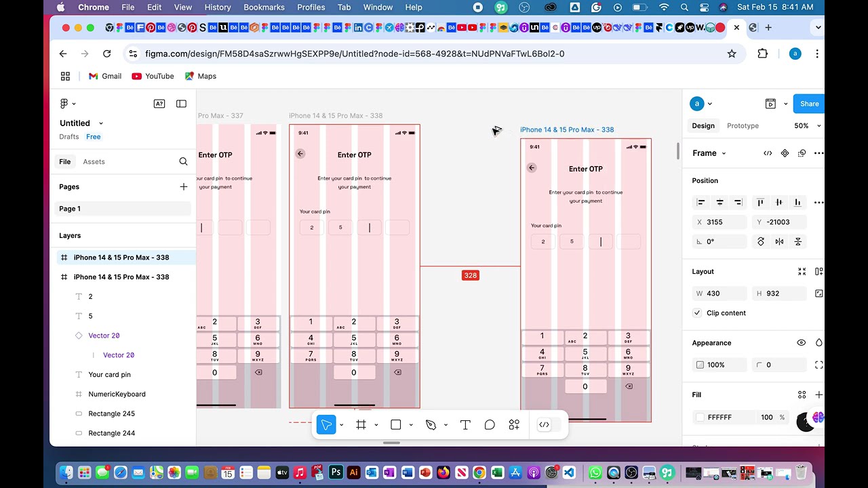
Task: Toggle frame visibility eye in Appearance
Action: (801, 343)
